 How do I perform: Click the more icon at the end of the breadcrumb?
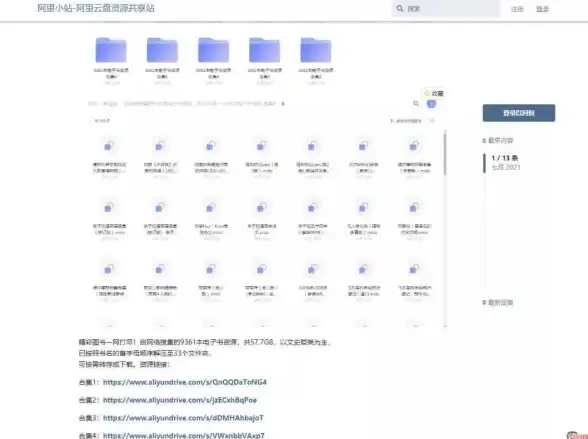point(283,103)
